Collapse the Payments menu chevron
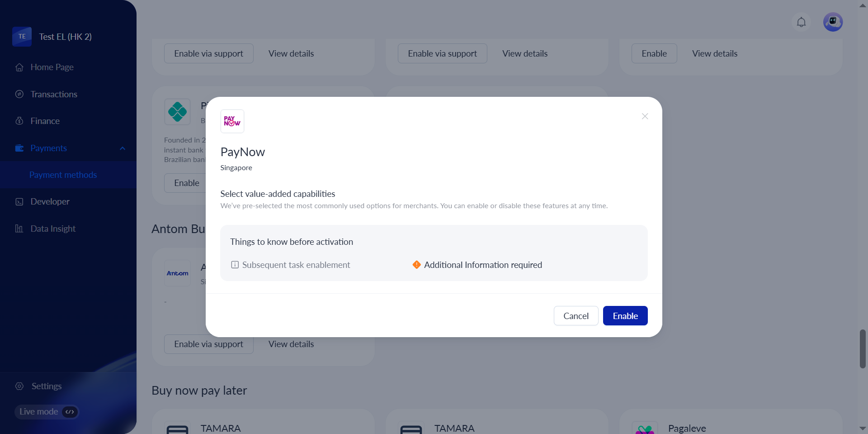868x434 pixels. point(123,148)
